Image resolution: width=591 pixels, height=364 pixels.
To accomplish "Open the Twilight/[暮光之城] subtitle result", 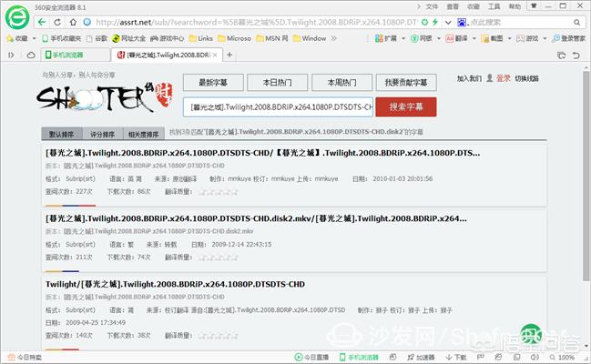I will click(x=175, y=284).
